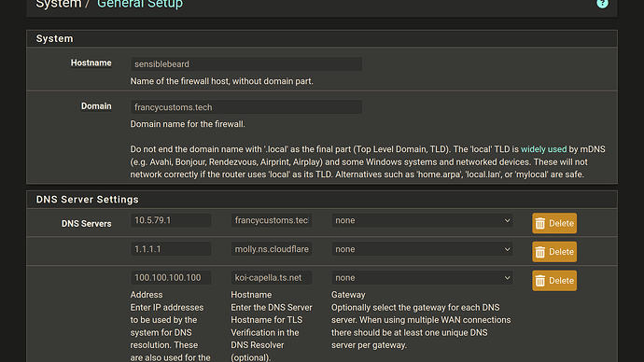This screenshot has width=644, height=362.
Task: Click the Domain field containing francycustoms.tech
Action: tap(246, 107)
